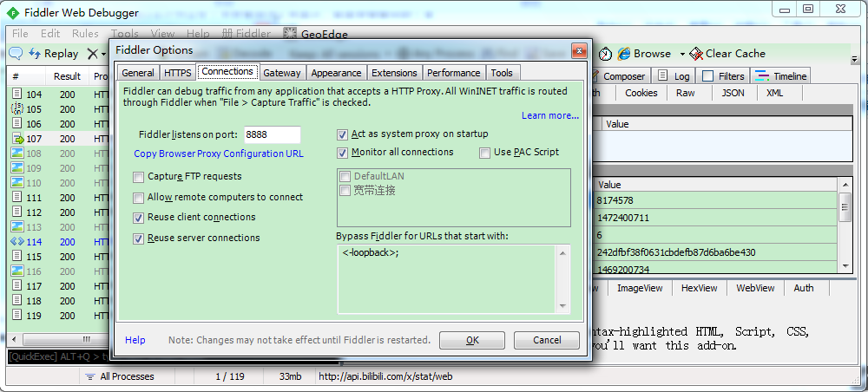Open the Performance options tab

click(x=454, y=73)
